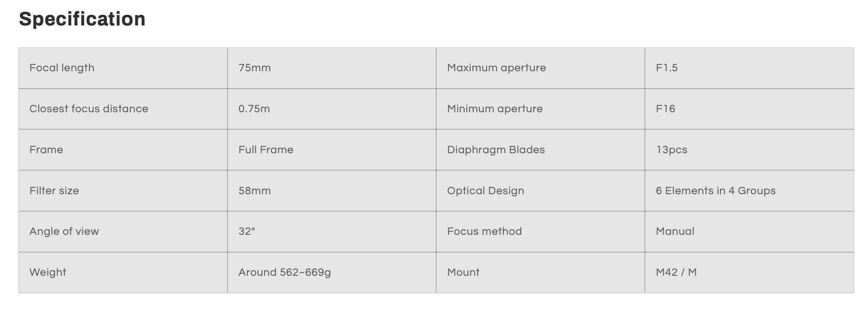Select the Minimum aperture label

[495, 109]
